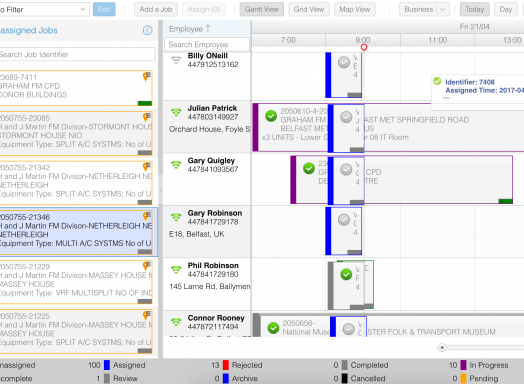524x384 pixels.
Task: Expand the Business dropdown arrow
Action: tap(442, 9)
